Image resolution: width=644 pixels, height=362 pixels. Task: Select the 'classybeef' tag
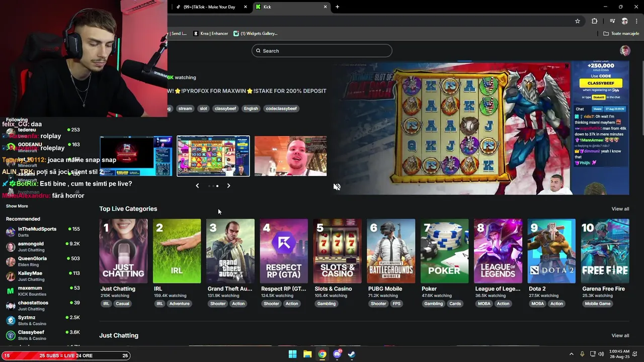225,109
